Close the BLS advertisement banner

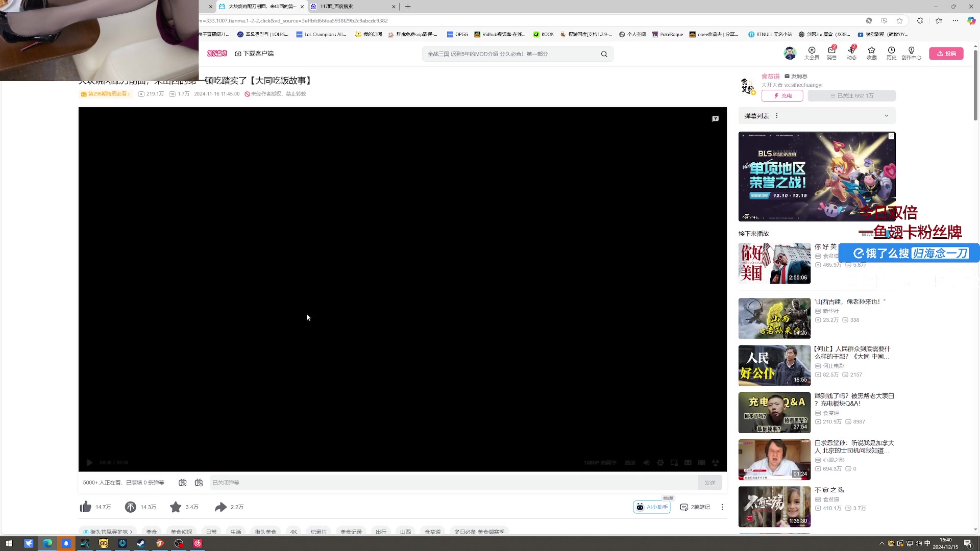tap(891, 136)
